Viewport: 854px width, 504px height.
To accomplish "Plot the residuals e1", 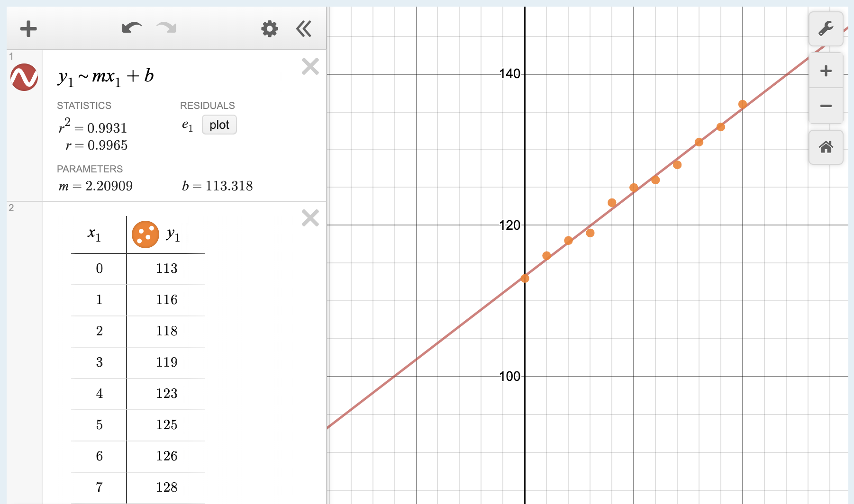I will [219, 125].
